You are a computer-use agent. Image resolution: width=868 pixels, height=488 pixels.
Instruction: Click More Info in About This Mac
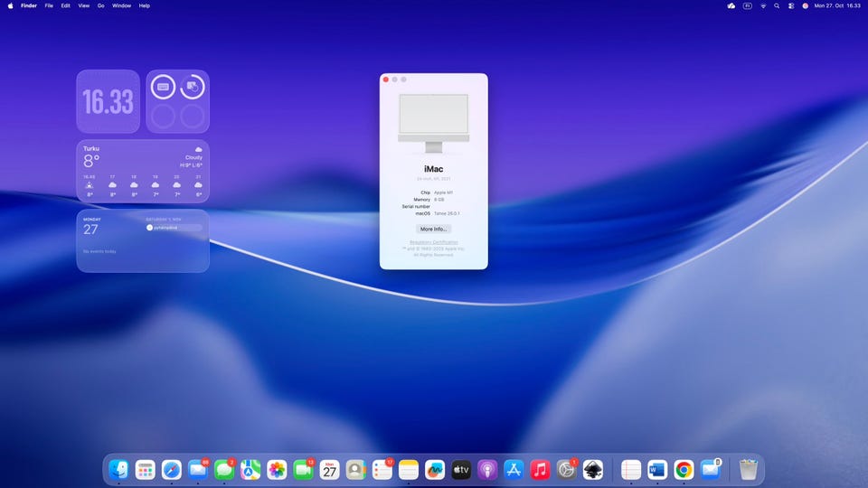click(x=433, y=229)
